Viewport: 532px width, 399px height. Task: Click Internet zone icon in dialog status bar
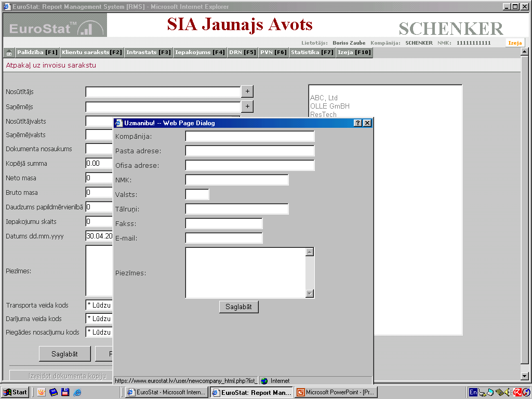click(x=264, y=381)
